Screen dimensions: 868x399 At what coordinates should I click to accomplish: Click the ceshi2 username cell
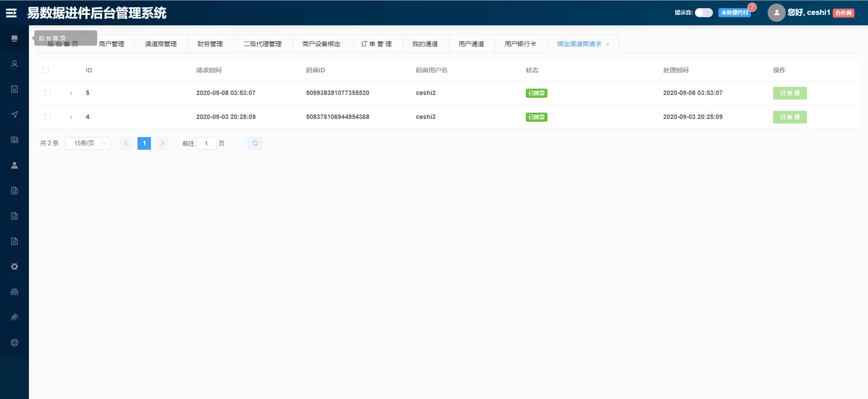click(426, 93)
